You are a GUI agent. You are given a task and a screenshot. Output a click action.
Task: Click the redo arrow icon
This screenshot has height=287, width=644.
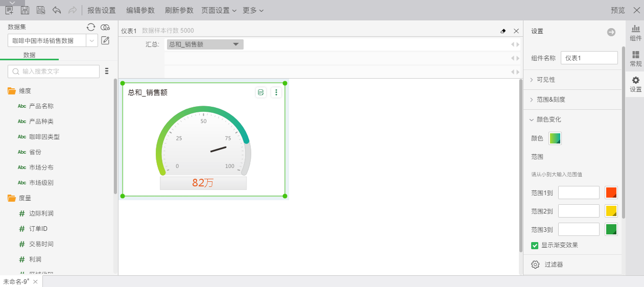pos(73,10)
